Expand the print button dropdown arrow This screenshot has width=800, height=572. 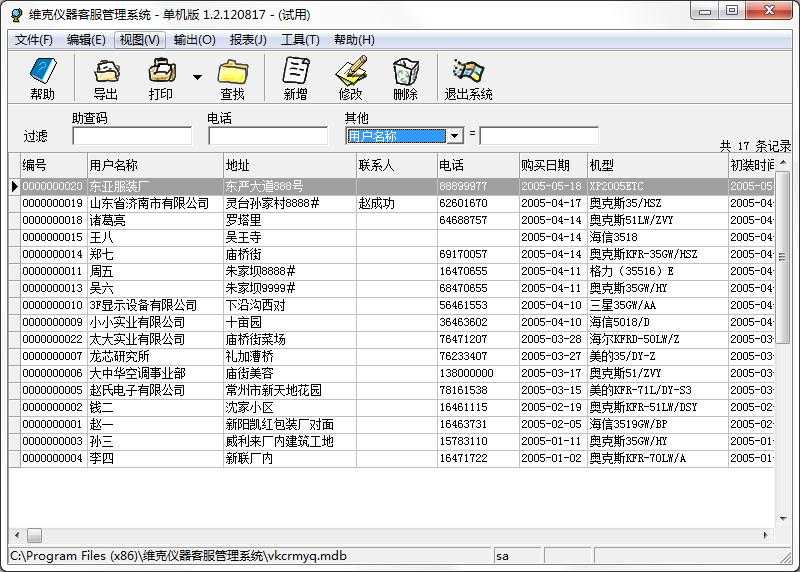pos(197,77)
